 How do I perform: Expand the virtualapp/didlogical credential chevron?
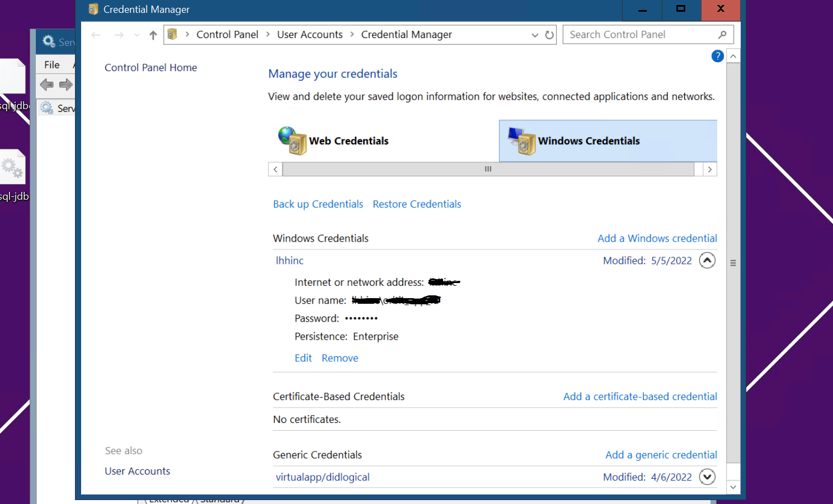point(707,477)
